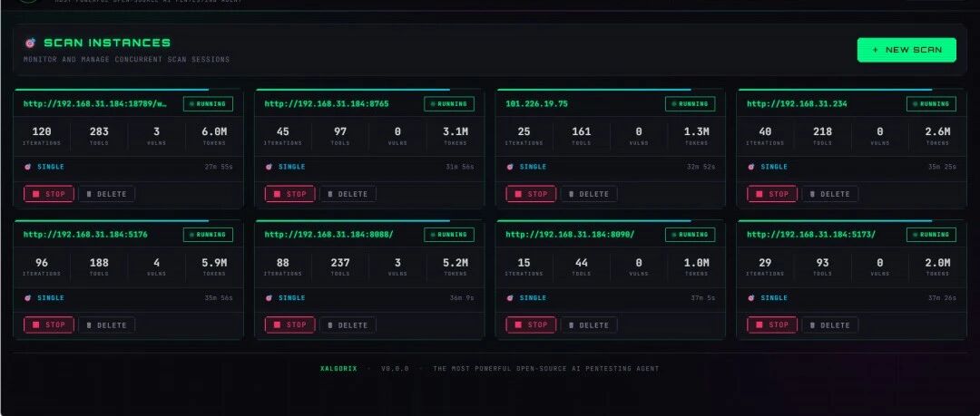Select 237 tools value on 8088 card

coord(340,263)
